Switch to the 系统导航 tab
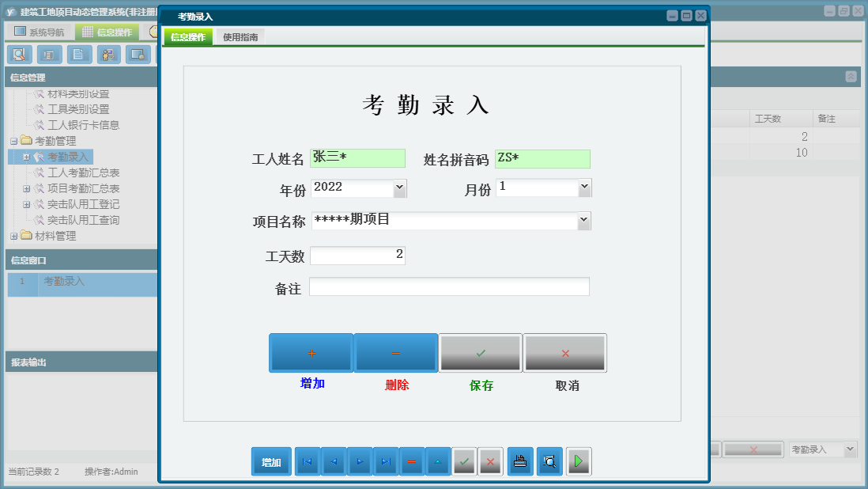The height and width of the screenshot is (489, 868). click(x=38, y=31)
